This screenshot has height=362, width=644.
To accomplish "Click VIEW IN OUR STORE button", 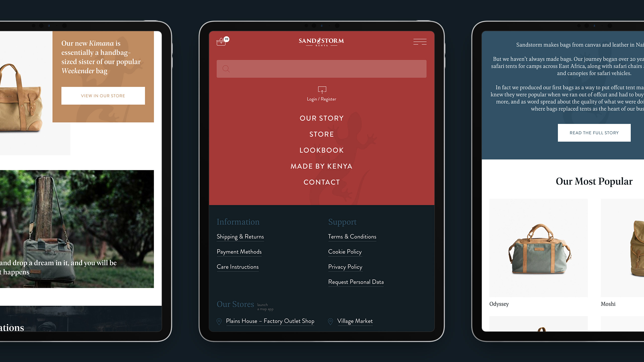I will 103,96.
